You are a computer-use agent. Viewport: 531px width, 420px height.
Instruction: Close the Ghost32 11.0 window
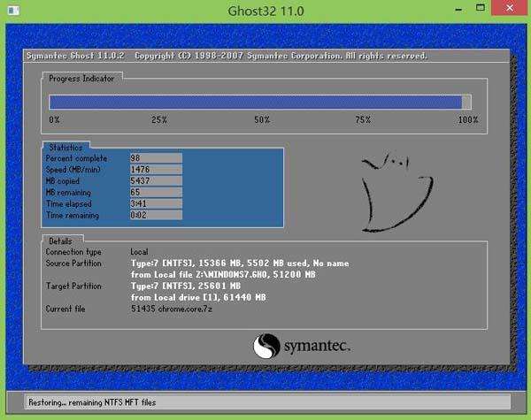tap(510, 7)
